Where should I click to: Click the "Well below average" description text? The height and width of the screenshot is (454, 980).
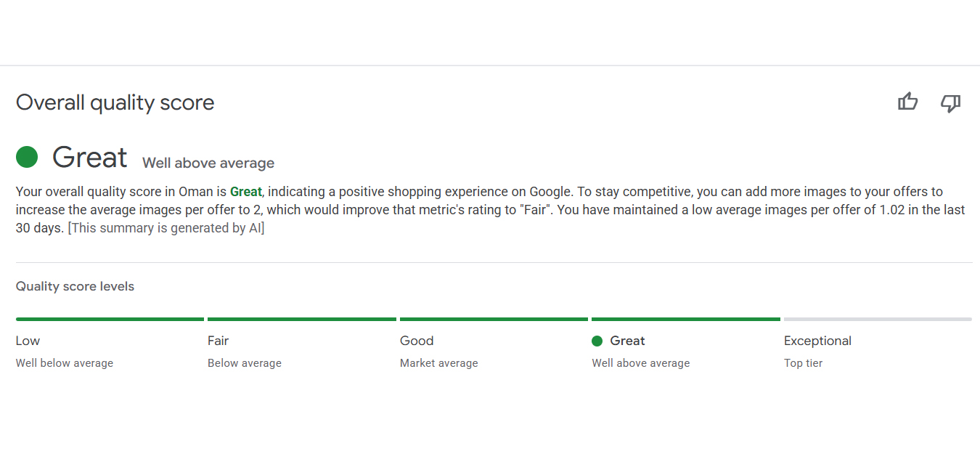pos(65,363)
